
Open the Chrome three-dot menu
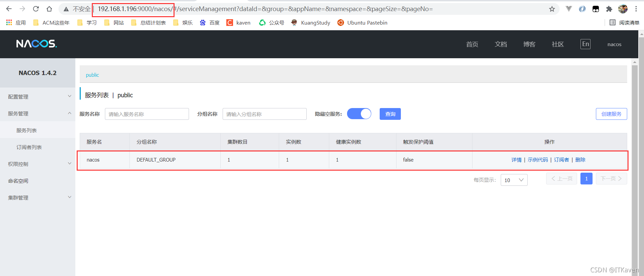pyautogui.click(x=636, y=9)
